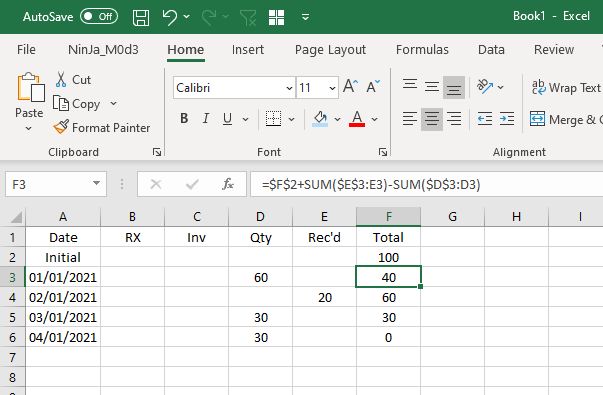Apply the red Font Color
The height and width of the screenshot is (395, 603).
[x=357, y=118]
